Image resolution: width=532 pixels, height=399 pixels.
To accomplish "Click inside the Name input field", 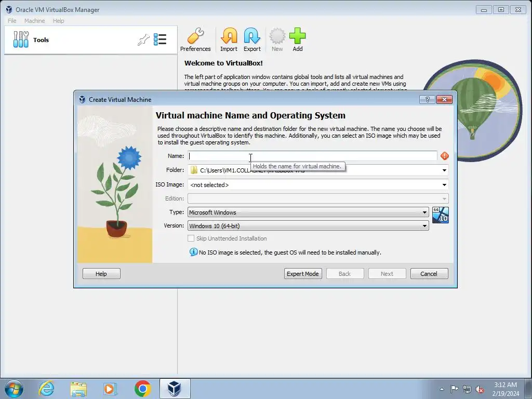I will (x=312, y=156).
